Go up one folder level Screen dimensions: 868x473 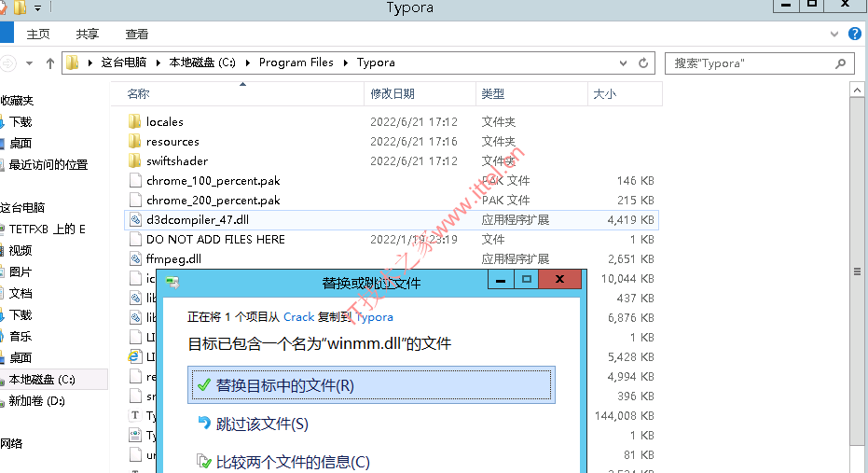coord(49,63)
